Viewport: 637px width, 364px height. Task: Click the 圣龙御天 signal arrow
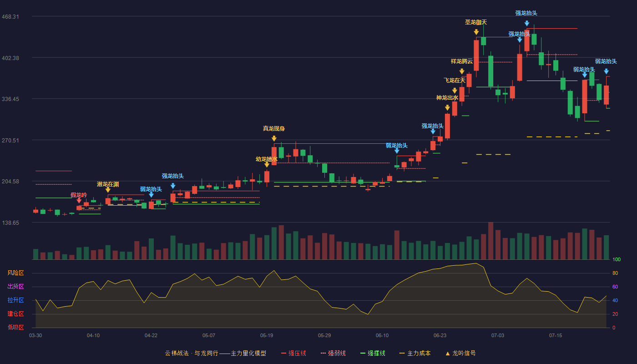click(476, 32)
